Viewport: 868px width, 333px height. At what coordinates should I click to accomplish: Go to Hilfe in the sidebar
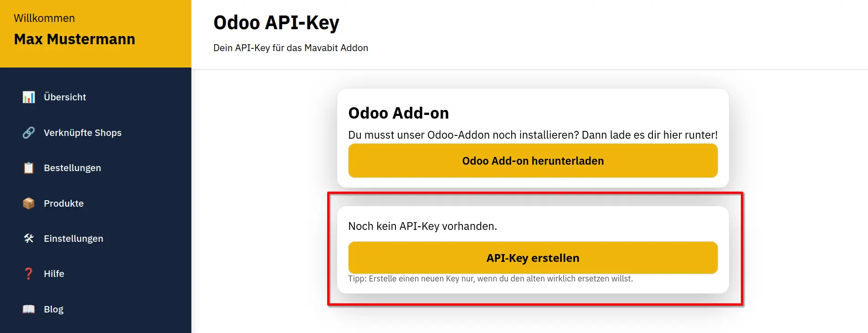(54, 273)
